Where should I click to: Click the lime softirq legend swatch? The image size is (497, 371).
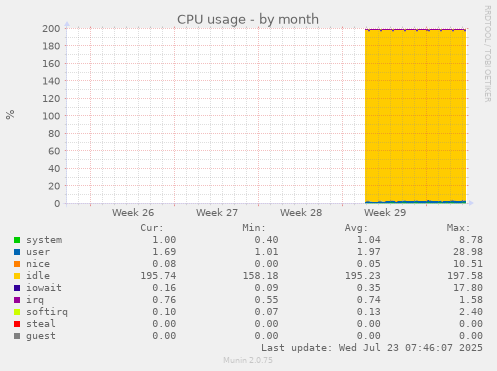point(17,312)
